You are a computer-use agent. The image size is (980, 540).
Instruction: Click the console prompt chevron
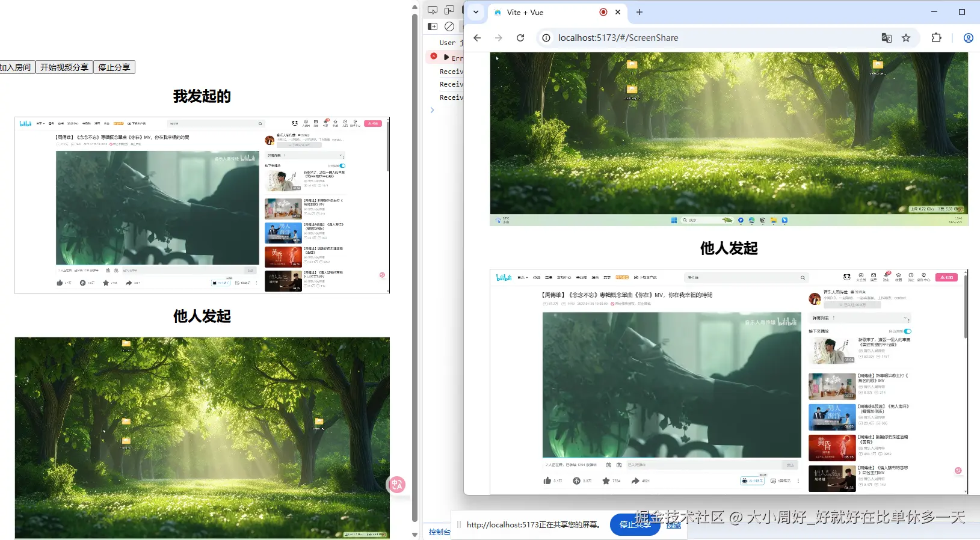pyautogui.click(x=432, y=110)
